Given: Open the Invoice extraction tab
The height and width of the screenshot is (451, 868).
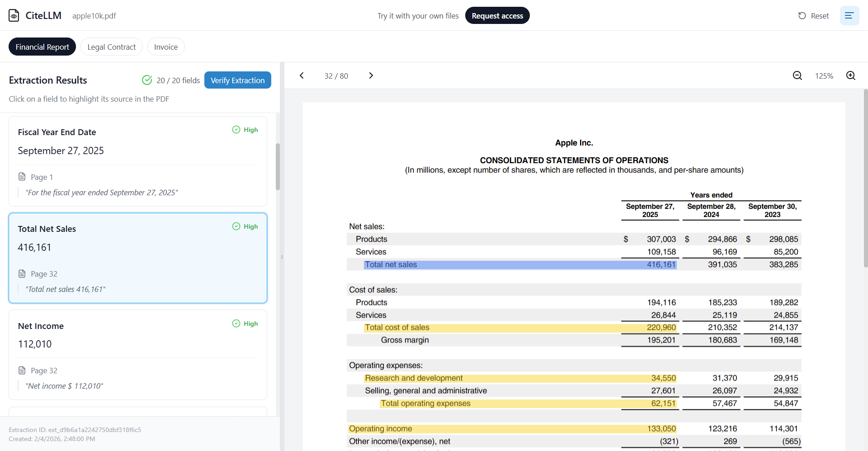Looking at the screenshot, I should click(165, 47).
